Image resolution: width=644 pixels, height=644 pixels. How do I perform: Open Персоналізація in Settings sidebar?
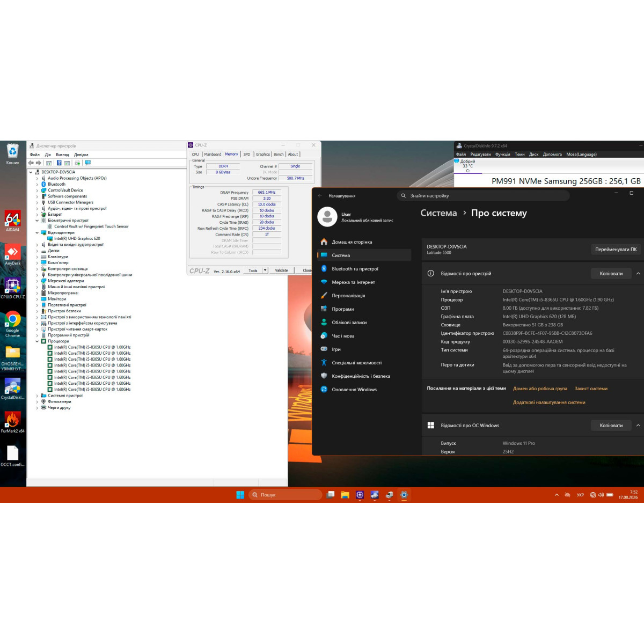tap(364, 296)
